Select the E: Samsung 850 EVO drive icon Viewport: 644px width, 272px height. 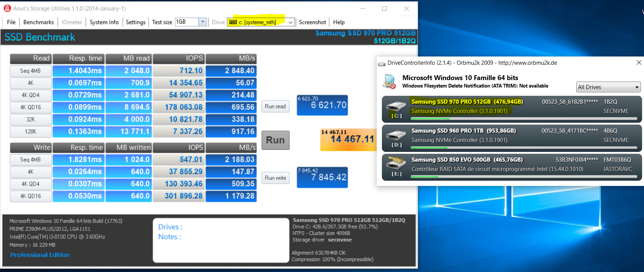coord(396,163)
